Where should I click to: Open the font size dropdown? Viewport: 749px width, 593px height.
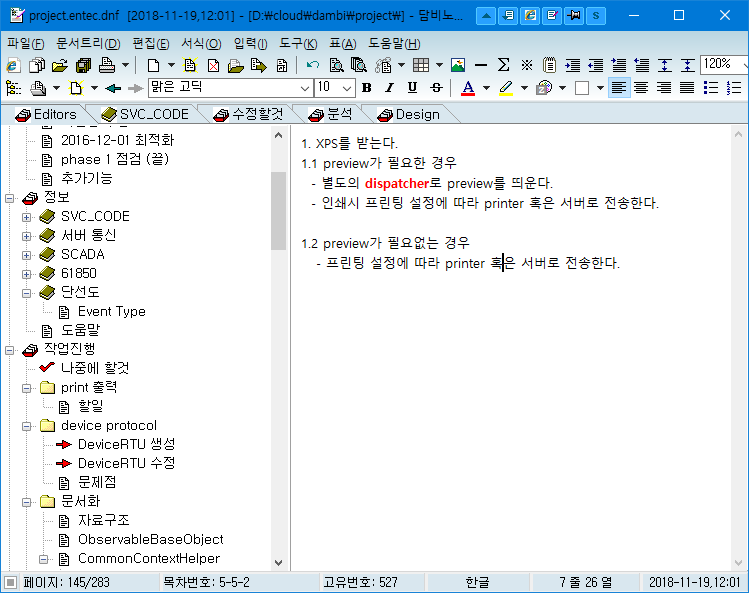(347, 88)
